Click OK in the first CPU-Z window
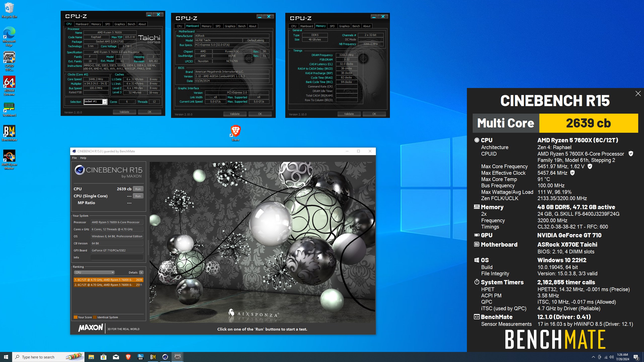This screenshot has width=644, height=362. [x=149, y=112]
